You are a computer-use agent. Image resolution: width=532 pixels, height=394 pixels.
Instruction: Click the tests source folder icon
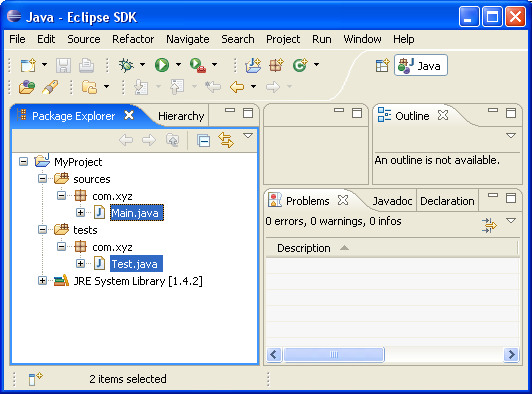[x=61, y=229]
